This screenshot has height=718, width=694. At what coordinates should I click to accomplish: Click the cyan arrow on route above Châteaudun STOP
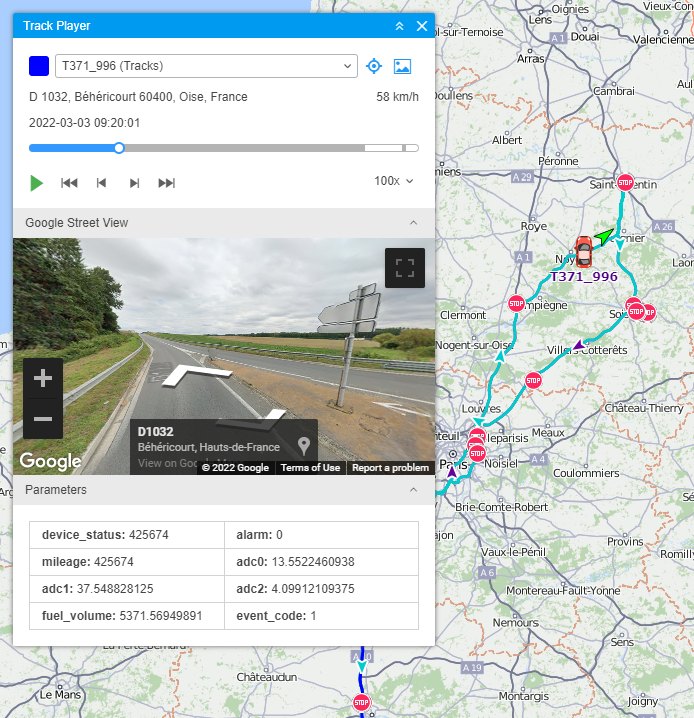[x=362, y=666]
